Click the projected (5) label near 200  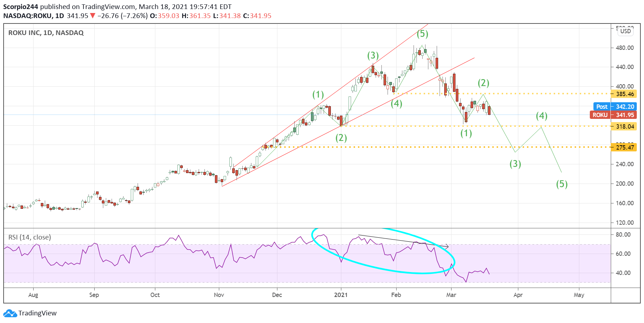562,184
